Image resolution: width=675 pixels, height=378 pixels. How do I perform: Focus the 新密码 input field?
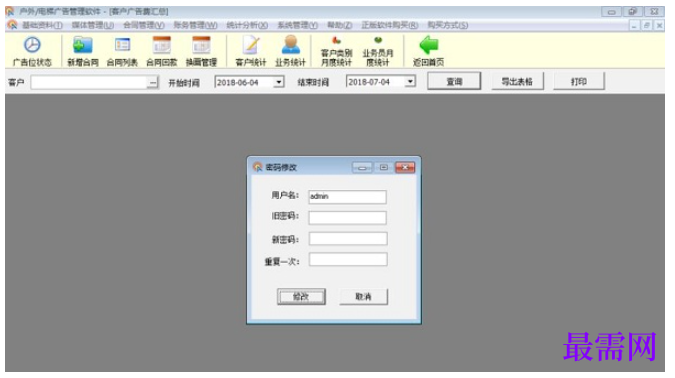pos(348,239)
